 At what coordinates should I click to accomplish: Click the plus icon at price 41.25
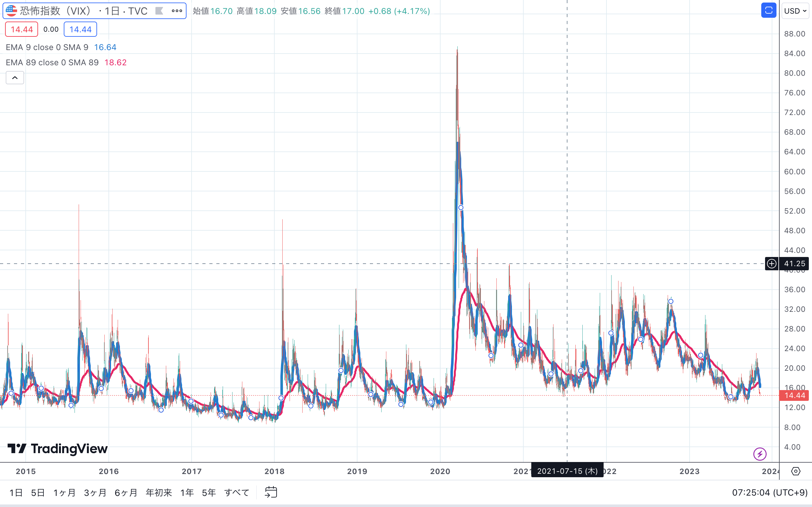click(772, 264)
